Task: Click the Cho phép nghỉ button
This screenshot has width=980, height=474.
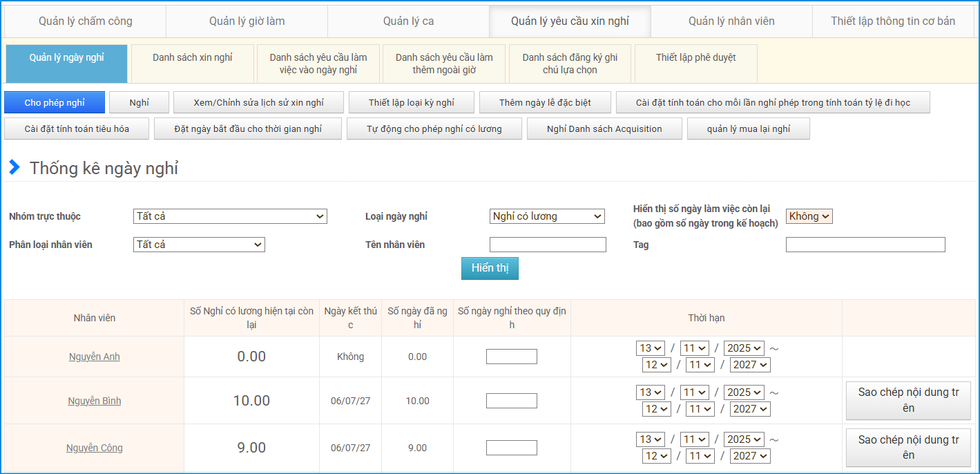Action: (55, 102)
